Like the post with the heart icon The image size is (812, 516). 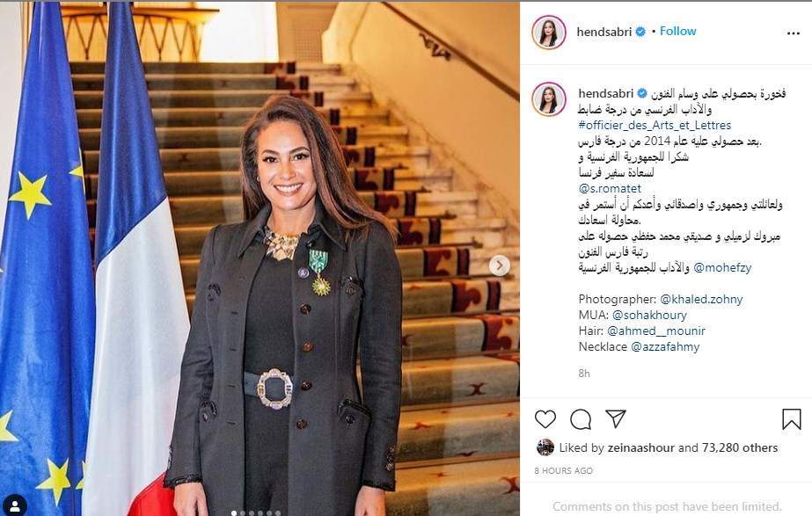point(545,418)
